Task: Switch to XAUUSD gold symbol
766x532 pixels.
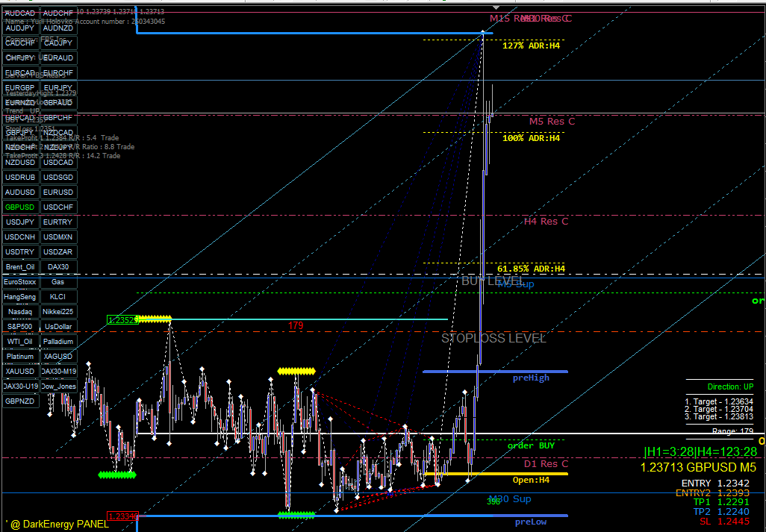Action: point(20,372)
